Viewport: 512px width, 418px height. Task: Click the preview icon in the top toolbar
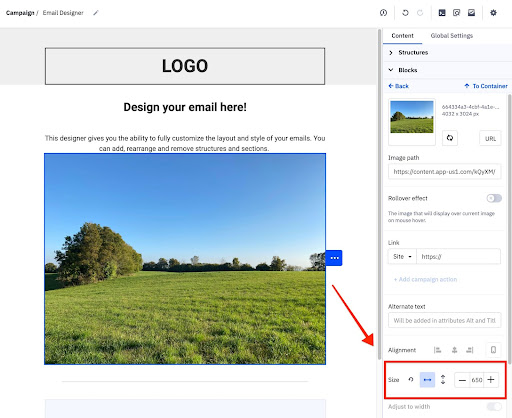coord(456,13)
